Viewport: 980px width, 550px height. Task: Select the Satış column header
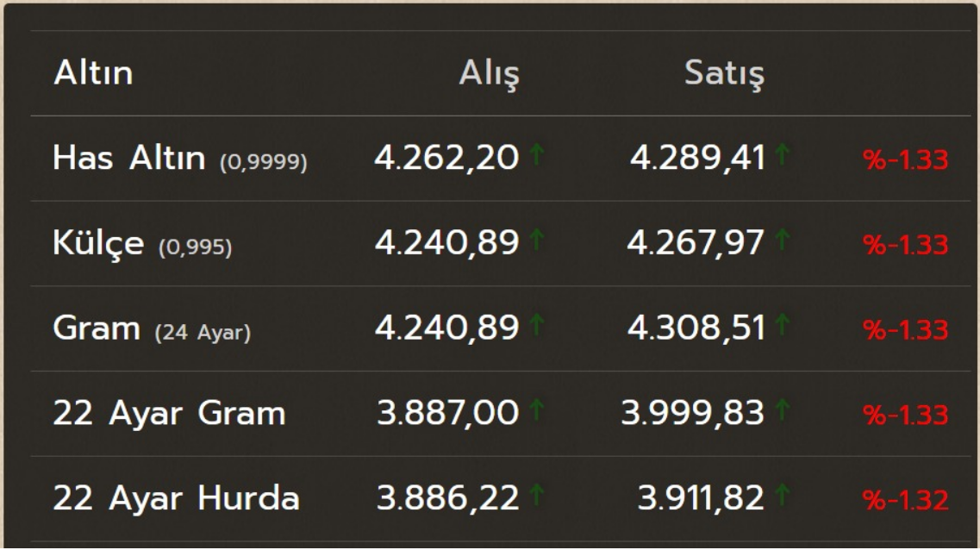click(724, 74)
